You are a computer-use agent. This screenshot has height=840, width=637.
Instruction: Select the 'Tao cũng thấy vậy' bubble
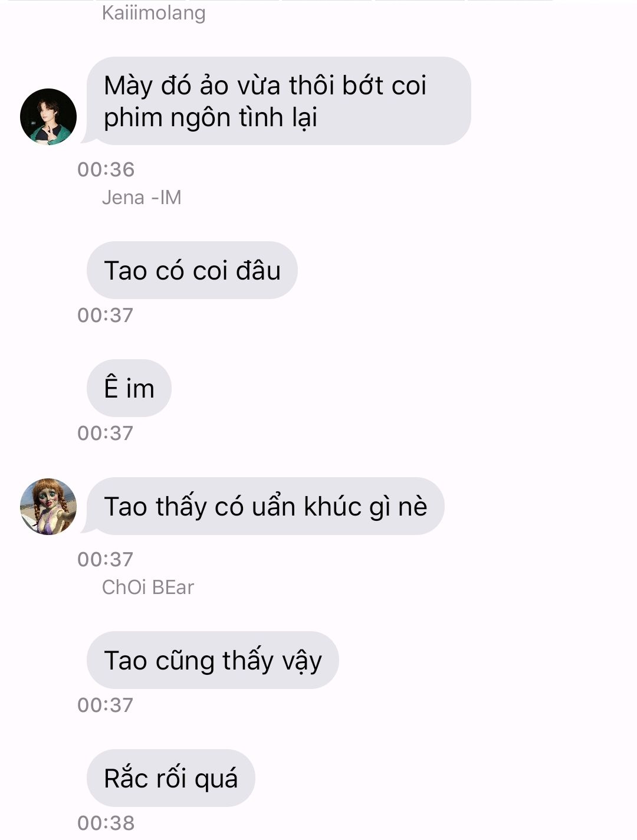click(213, 660)
